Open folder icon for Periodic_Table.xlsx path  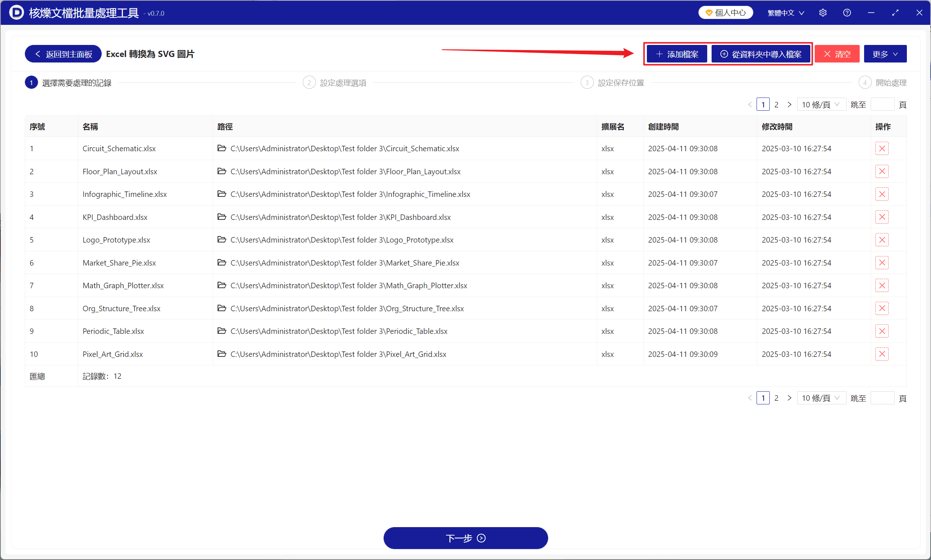pos(222,331)
